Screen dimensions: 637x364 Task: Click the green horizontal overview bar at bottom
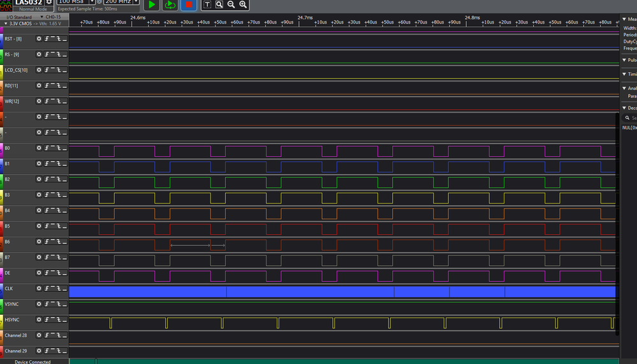click(344, 361)
